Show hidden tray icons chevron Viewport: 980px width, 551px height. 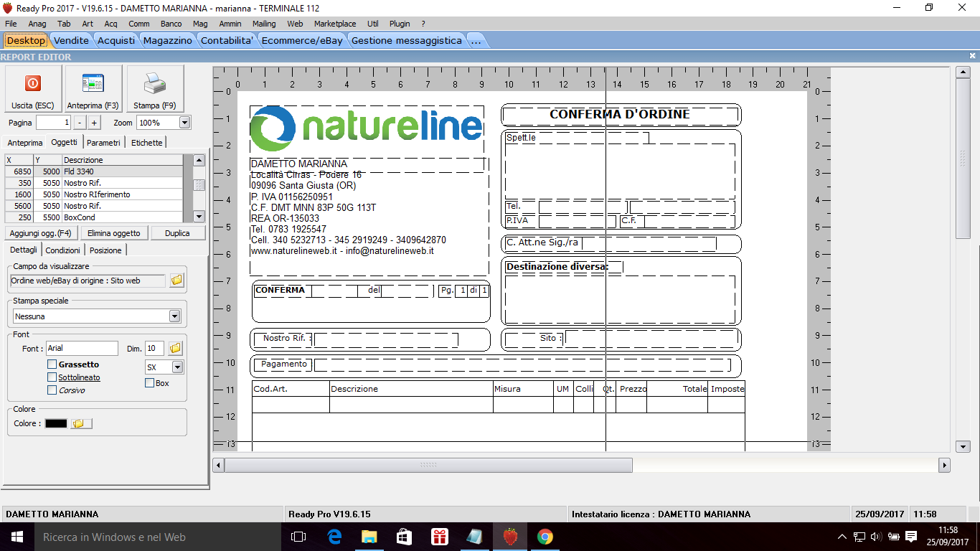coord(842,537)
